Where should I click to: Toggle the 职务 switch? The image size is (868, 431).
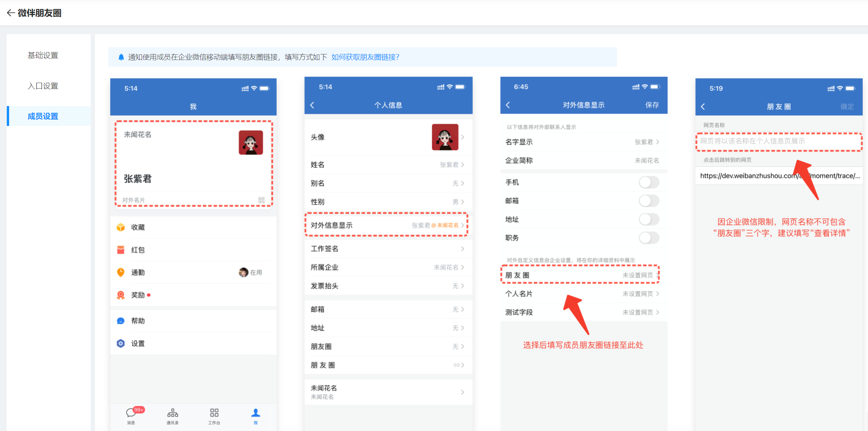coord(649,238)
